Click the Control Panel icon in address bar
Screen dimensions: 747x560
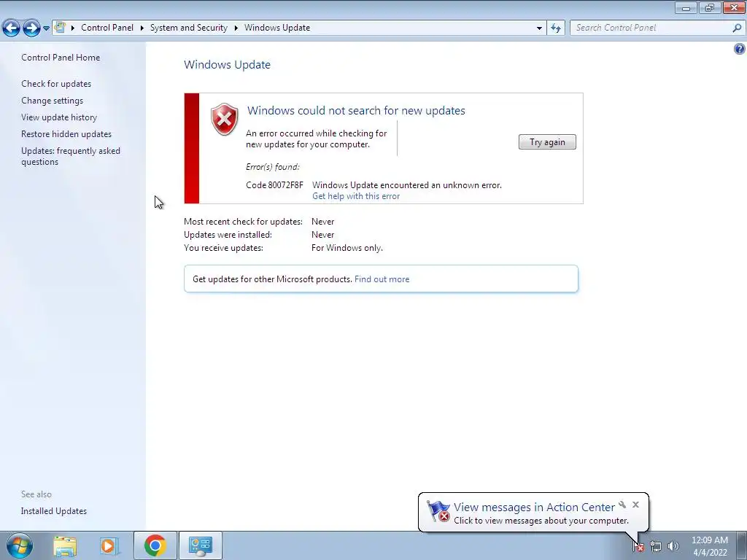[60, 27]
